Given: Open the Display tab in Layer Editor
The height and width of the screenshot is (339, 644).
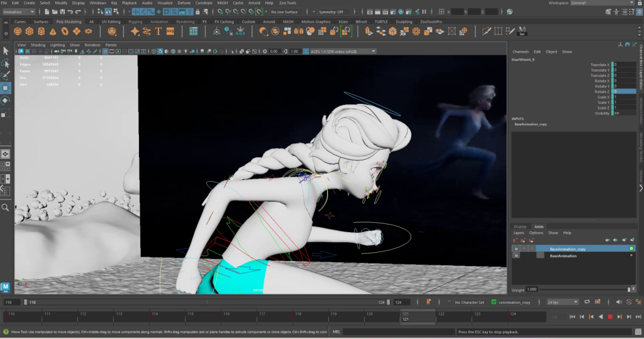Looking at the screenshot, I should [x=520, y=226].
